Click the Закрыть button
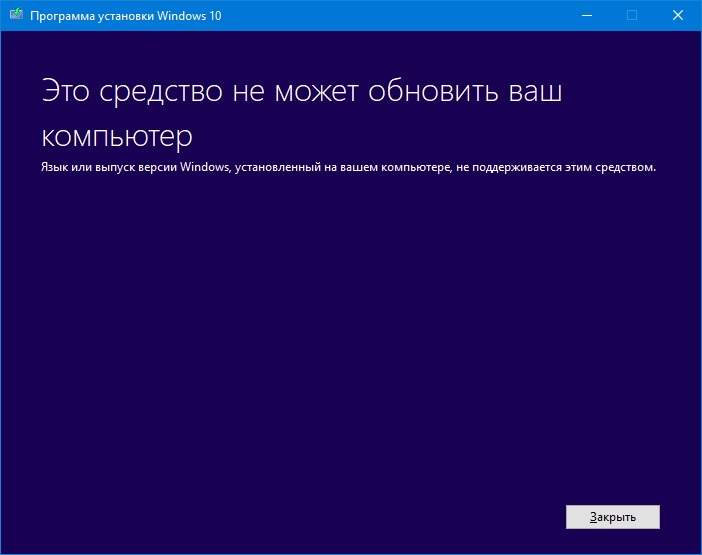The image size is (702, 555). click(612, 517)
